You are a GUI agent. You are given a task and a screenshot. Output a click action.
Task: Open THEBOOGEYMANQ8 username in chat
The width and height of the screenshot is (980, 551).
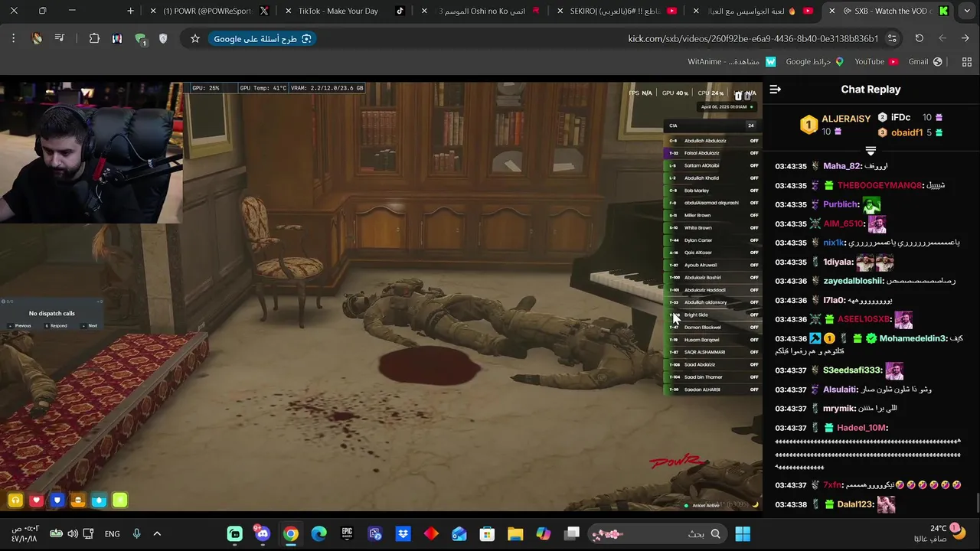pos(880,185)
